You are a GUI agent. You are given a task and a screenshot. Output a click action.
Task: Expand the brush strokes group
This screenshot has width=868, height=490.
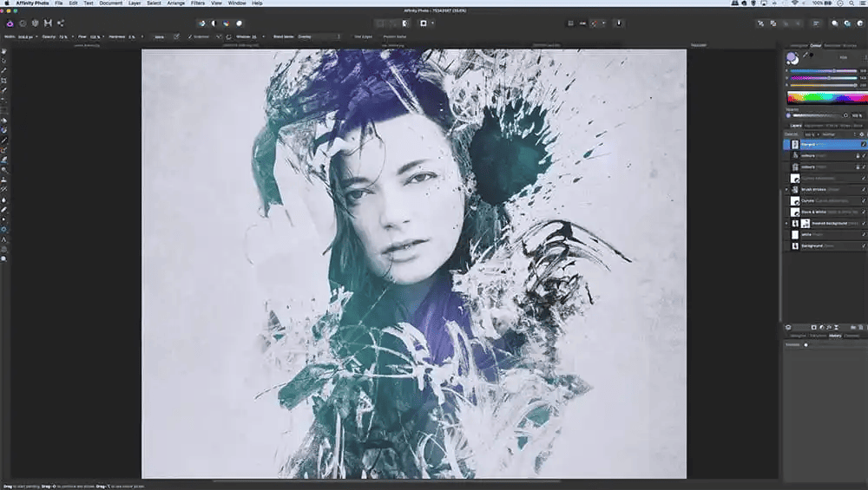(786, 190)
